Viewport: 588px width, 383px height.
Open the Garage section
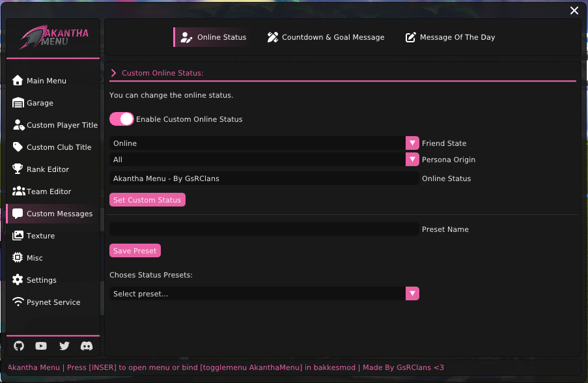tap(39, 102)
